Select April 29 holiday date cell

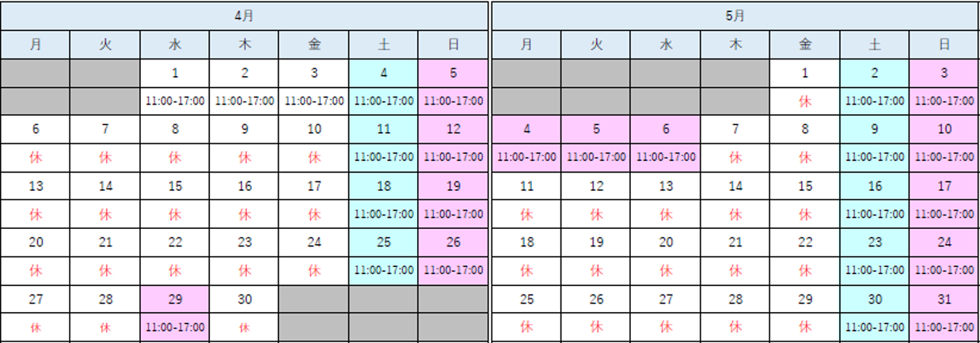click(175, 299)
